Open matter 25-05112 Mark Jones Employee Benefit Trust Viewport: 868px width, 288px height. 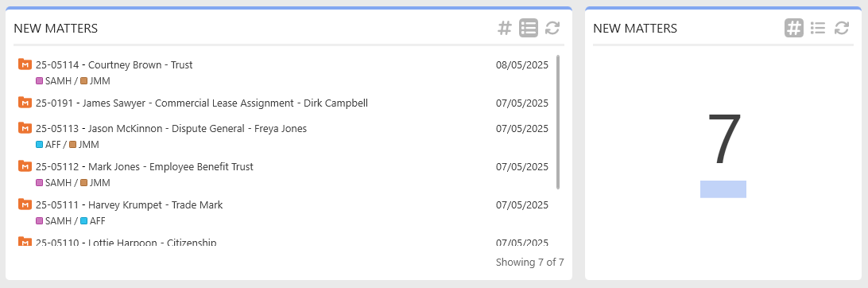(145, 167)
